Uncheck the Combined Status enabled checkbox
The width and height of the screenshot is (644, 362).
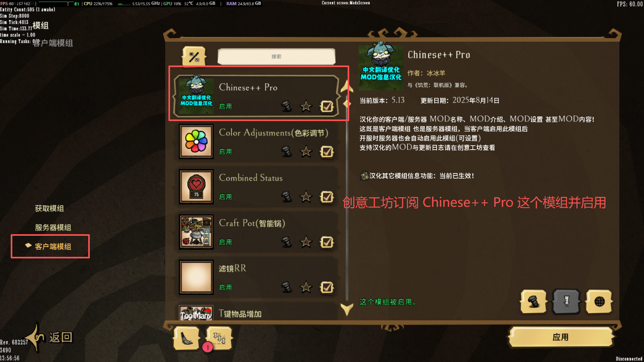[327, 197]
